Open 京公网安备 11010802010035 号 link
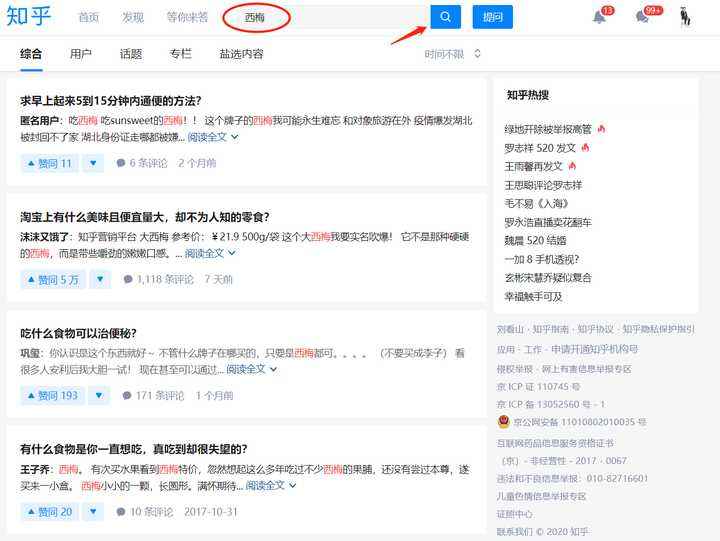 point(579,422)
